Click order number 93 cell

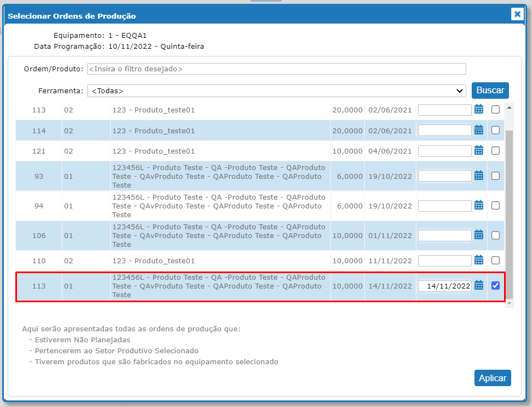39,176
